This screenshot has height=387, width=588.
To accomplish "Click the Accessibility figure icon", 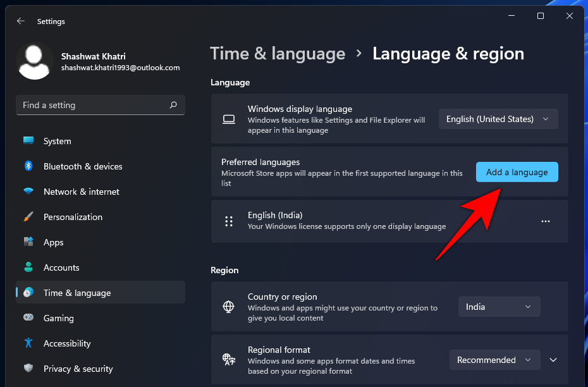I will [28, 343].
